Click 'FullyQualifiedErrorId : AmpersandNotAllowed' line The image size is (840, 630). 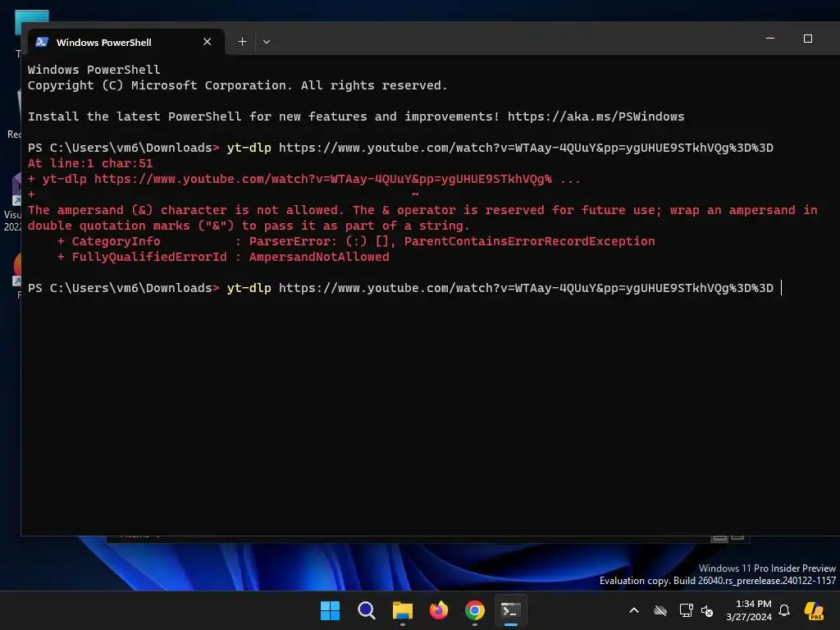point(223,257)
